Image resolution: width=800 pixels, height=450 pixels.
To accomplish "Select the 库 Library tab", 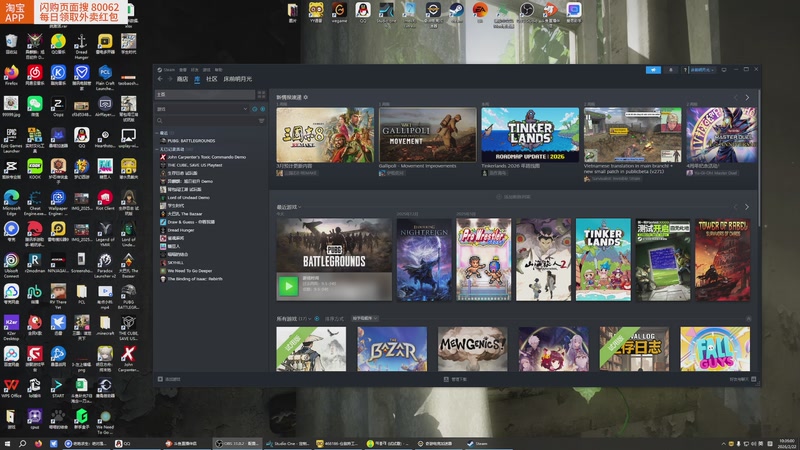I will (197, 79).
